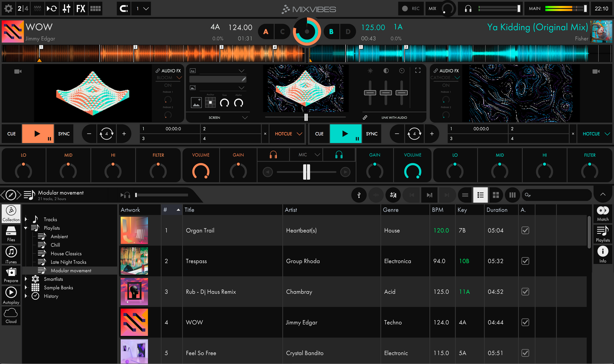Open the Prepare panel in the sidebar

tap(11, 274)
